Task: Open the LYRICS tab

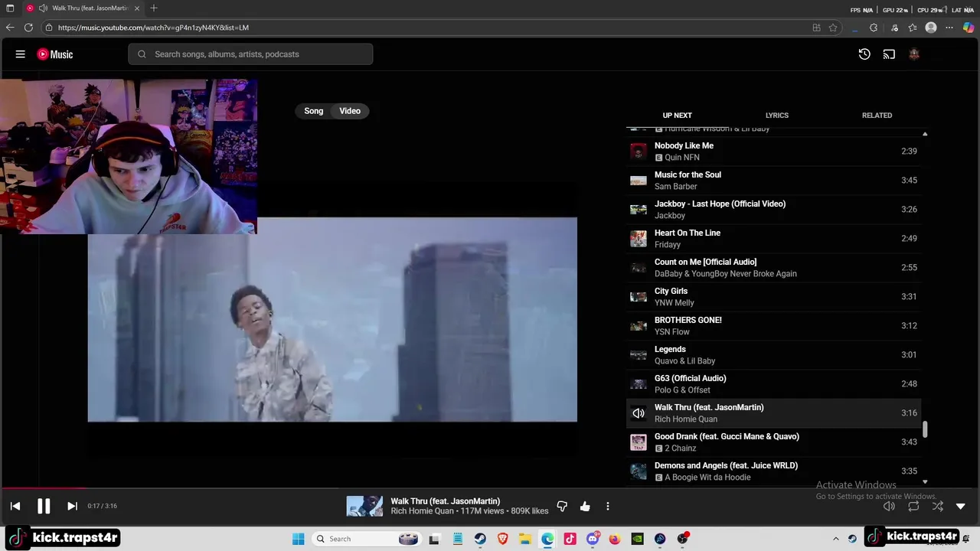Action: (777, 116)
